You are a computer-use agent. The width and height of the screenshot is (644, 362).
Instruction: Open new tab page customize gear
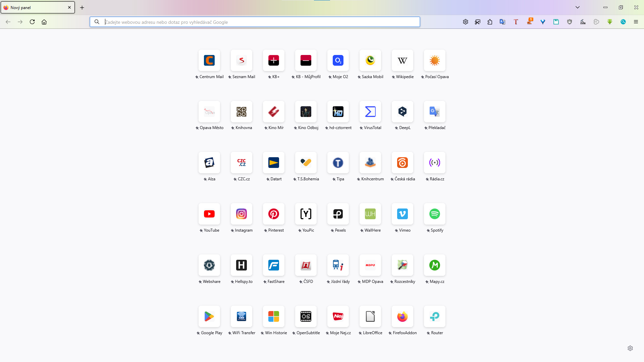click(630, 348)
